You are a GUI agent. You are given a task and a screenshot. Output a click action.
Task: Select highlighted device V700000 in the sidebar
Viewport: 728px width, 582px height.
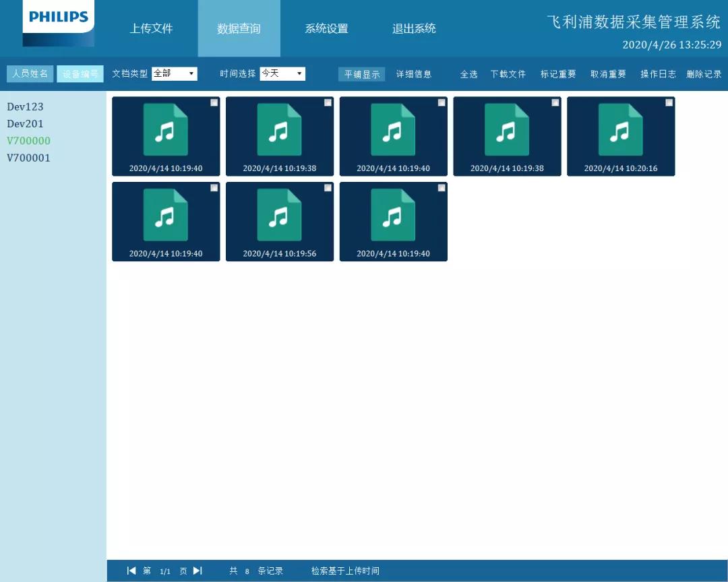(28, 141)
